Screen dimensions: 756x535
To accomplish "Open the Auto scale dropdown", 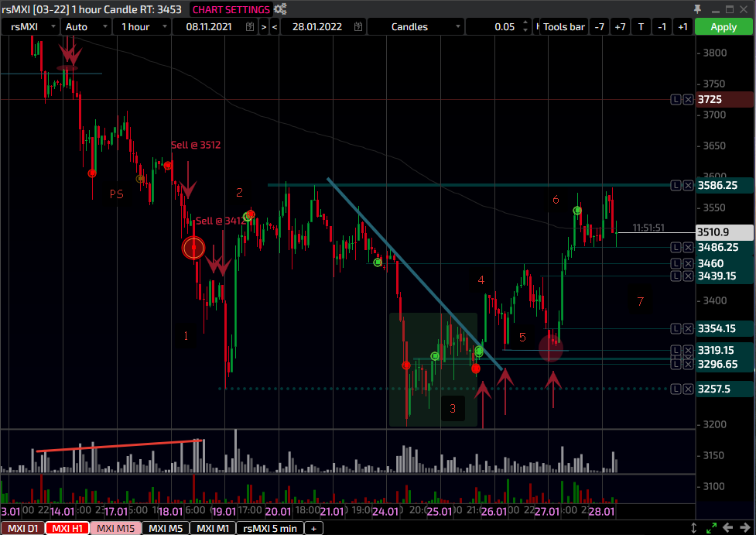I will (86, 27).
